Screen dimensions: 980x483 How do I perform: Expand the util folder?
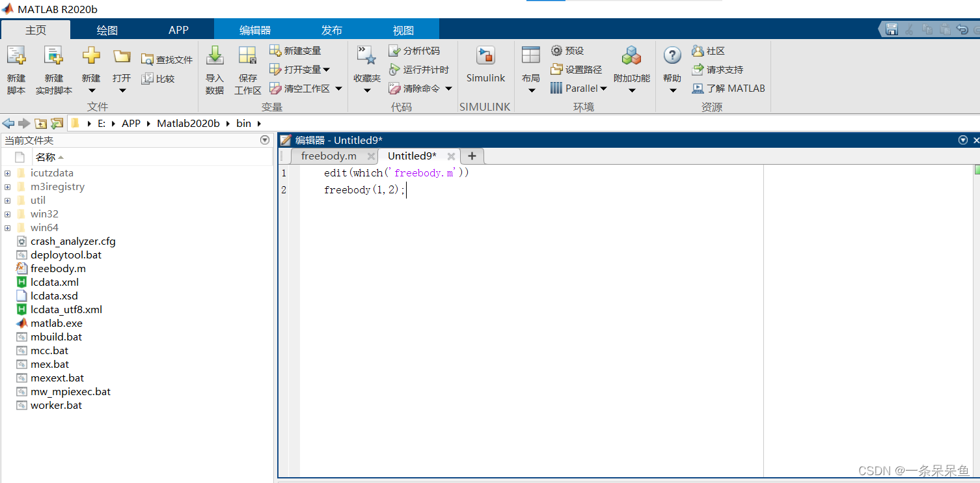[x=7, y=200]
